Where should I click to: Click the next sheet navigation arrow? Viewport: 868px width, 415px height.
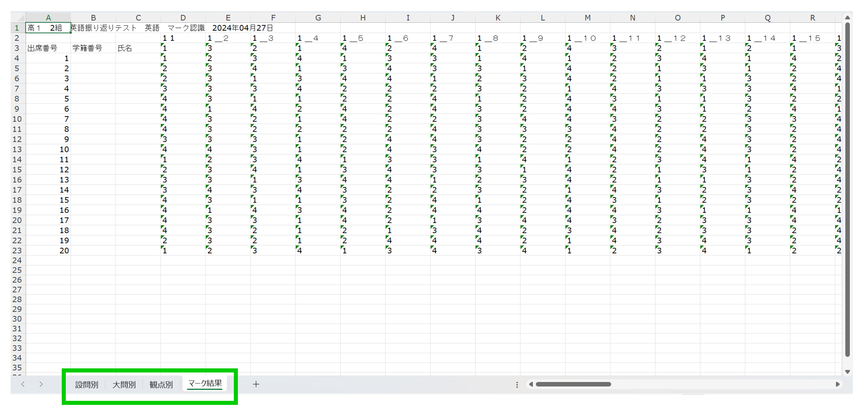(41, 384)
